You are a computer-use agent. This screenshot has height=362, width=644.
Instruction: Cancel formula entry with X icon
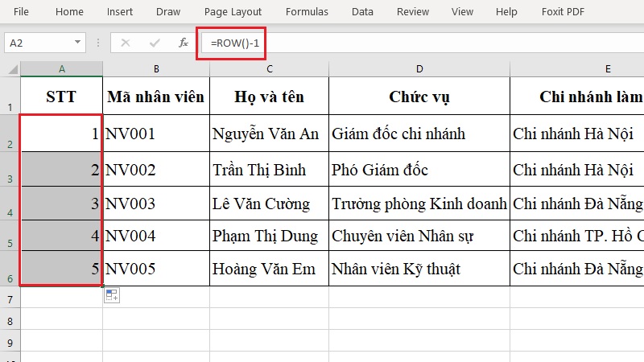126,43
